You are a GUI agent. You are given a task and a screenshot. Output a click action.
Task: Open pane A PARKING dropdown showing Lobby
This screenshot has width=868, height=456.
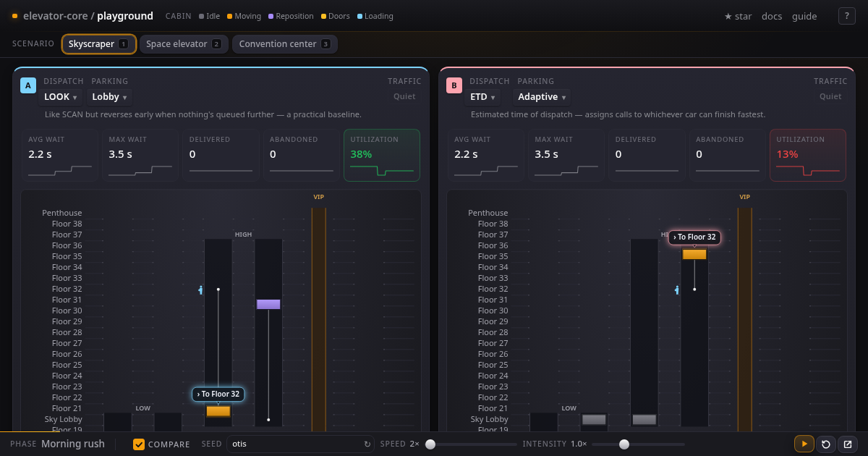click(x=109, y=97)
